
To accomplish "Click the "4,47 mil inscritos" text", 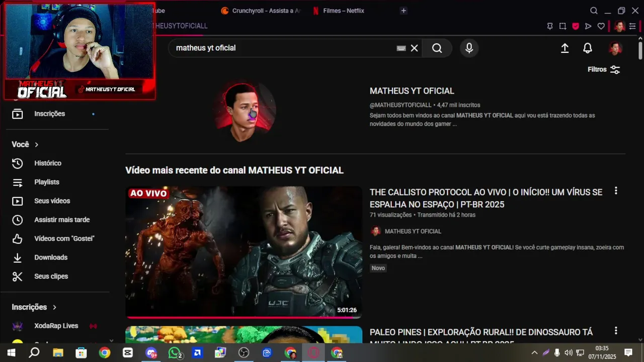I will [459, 105].
